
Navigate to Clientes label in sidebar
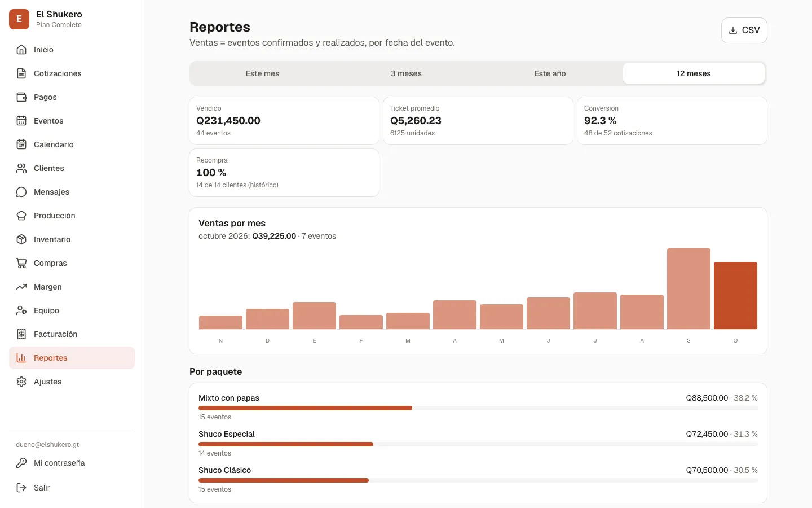tap(49, 168)
